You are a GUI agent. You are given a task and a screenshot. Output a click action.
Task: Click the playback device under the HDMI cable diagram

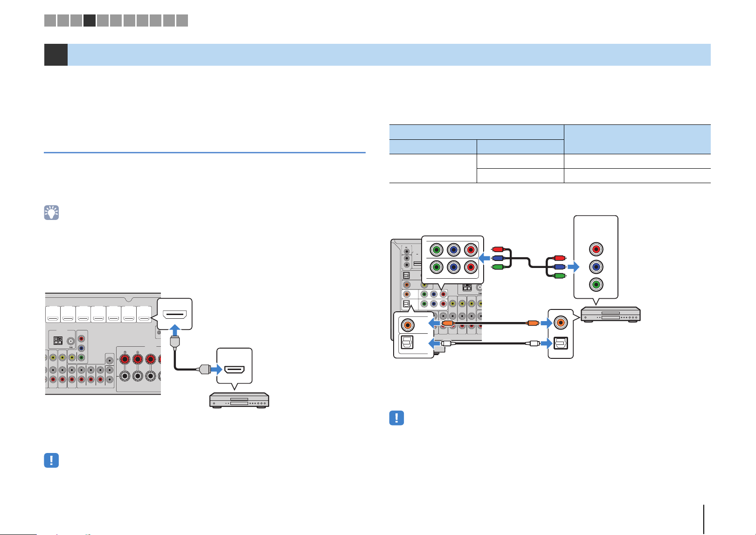coord(239,401)
